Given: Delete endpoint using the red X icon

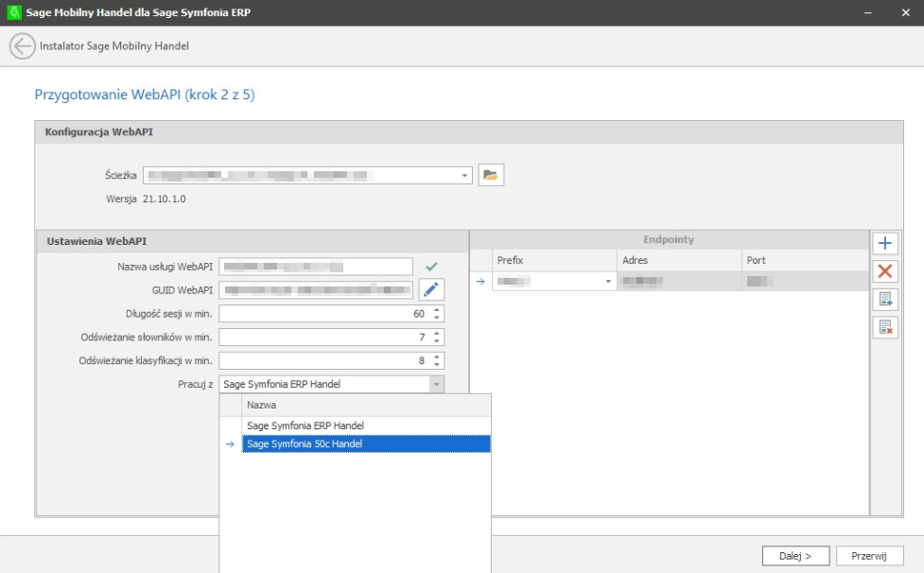Looking at the screenshot, I should [x=885, y=271].
